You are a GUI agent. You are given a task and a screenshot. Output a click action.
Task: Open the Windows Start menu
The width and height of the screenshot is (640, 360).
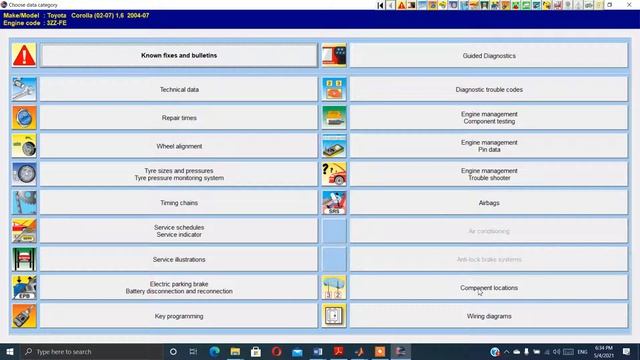click(x=10, y=351)
